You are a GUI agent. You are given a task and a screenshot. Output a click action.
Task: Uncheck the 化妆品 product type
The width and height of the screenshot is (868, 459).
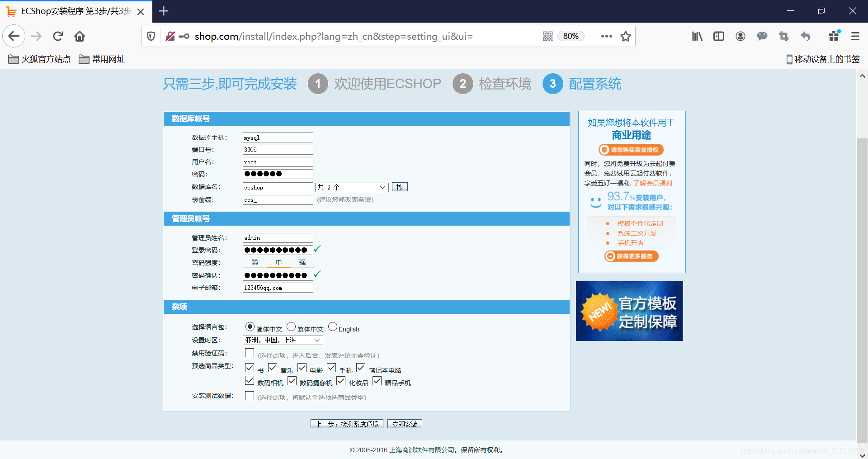pyautogui.click(x=341, y=381)
